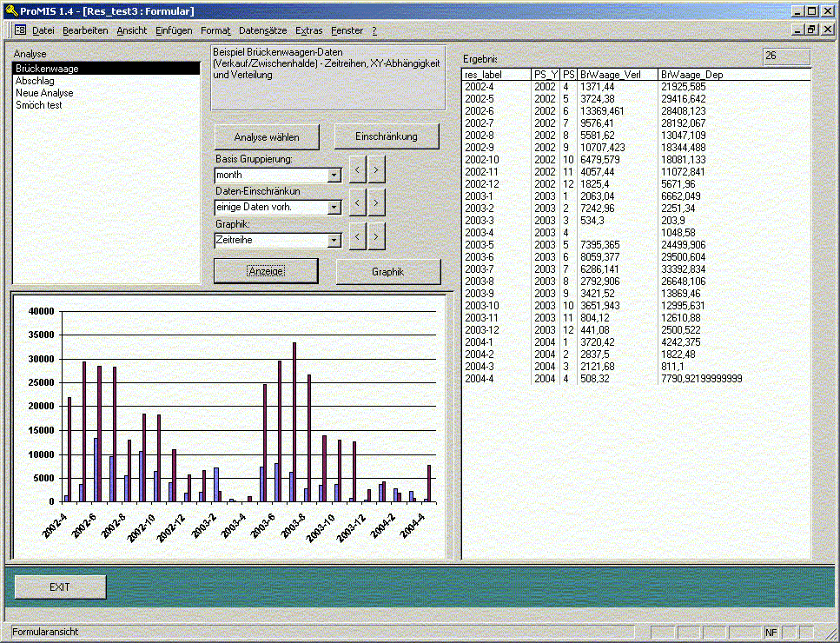Click previous arrow beside Basis Gruppierung
Image resolution: width=840 pixels, height=643 pixels.
pos(358,169)
